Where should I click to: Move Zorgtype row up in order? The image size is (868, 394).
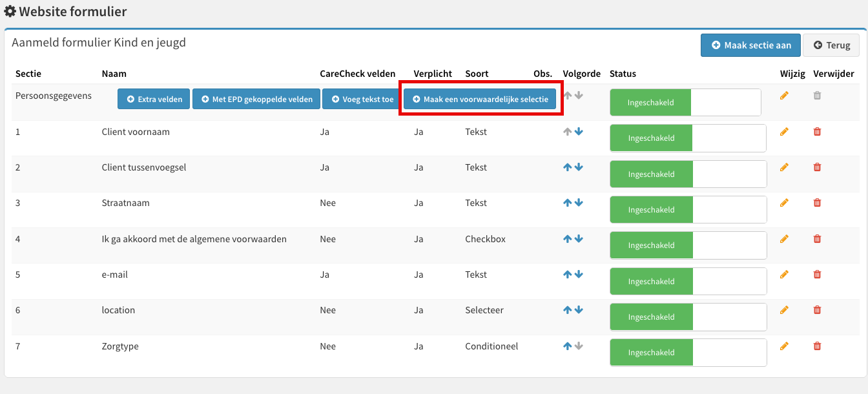567,346
